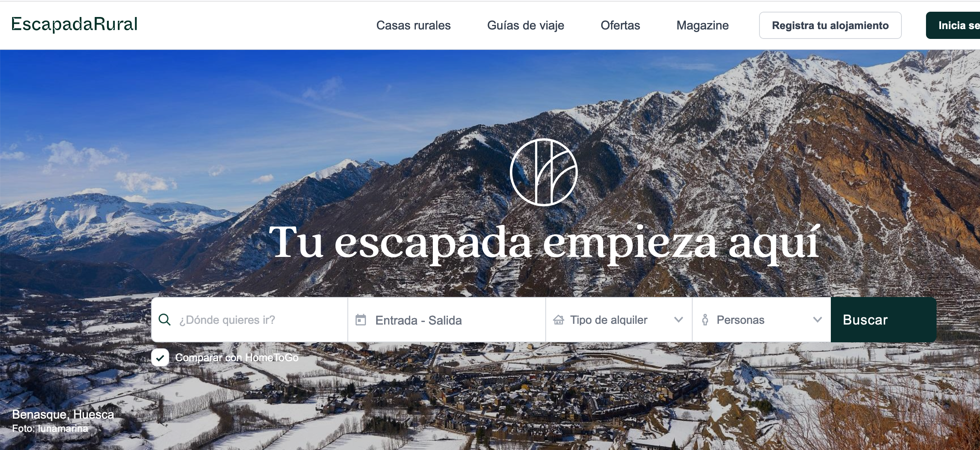The image size is (980, 450).
Task: Focus the ¿Dónde quieres ir? input field
Action: click(250, 320)
